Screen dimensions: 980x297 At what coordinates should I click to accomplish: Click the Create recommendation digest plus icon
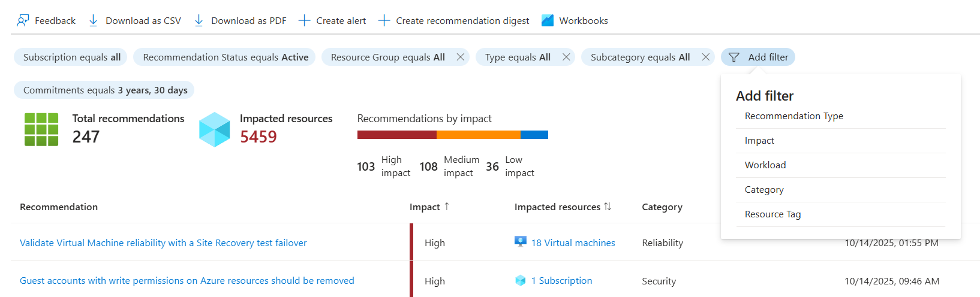pyautogui.click(x=384, y=21)
